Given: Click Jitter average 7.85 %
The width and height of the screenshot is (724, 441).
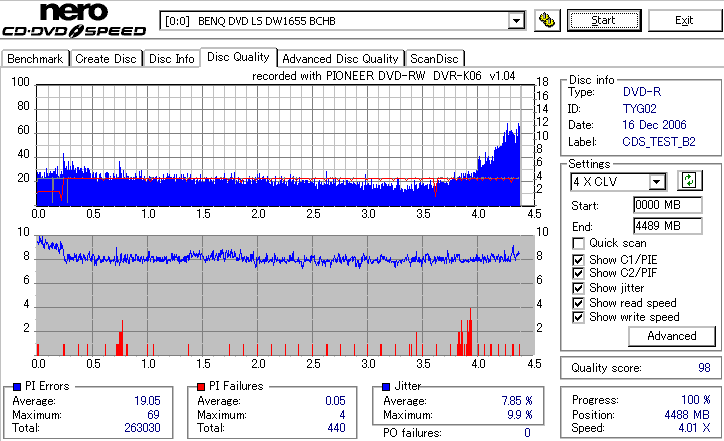Looking at the screenshot, I should click(517, 401).
